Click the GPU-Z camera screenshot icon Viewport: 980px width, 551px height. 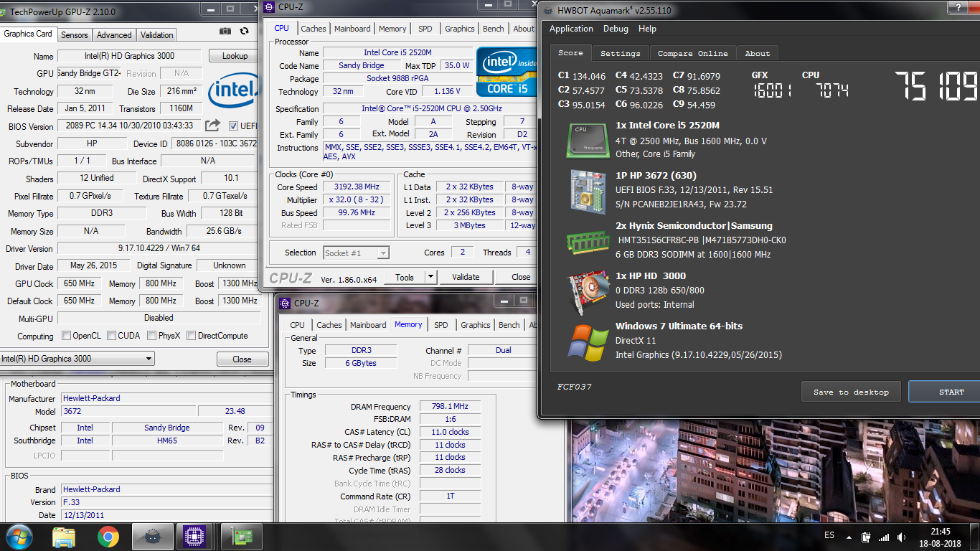point(225,32)
